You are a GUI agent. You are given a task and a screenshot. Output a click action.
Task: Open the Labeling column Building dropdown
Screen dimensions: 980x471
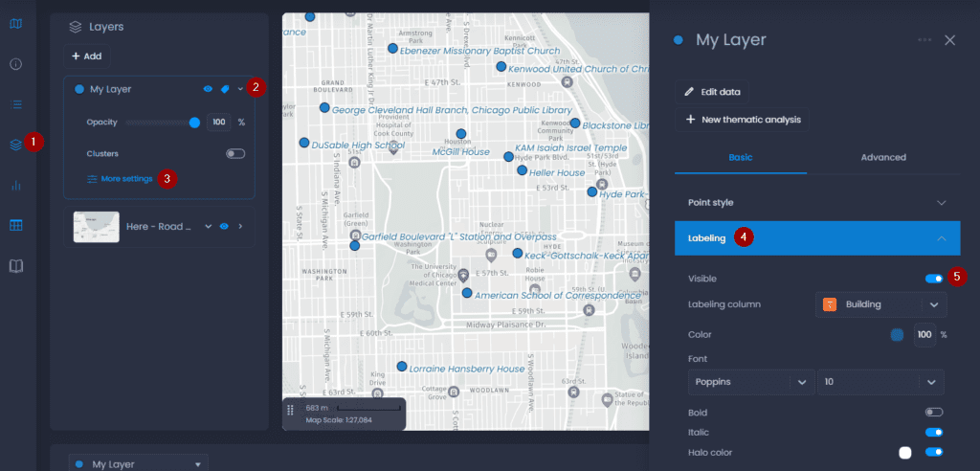pos(880,304)
